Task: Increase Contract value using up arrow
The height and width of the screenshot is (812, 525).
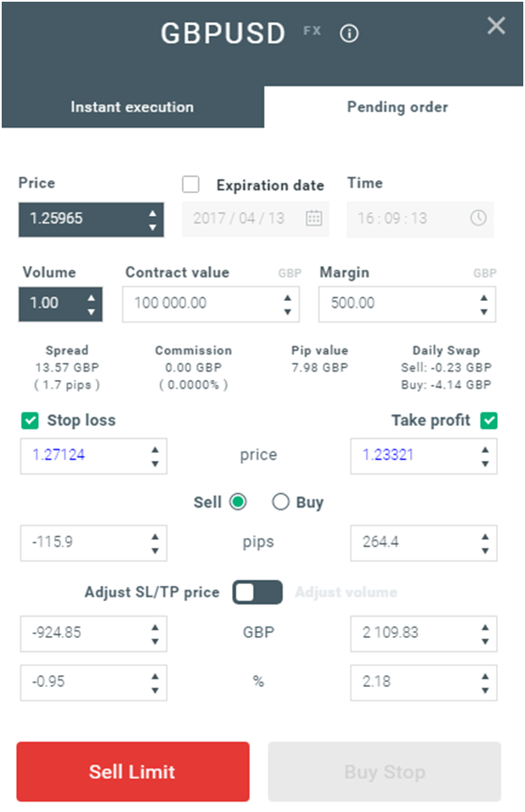Action: click(x=288, y=298)
